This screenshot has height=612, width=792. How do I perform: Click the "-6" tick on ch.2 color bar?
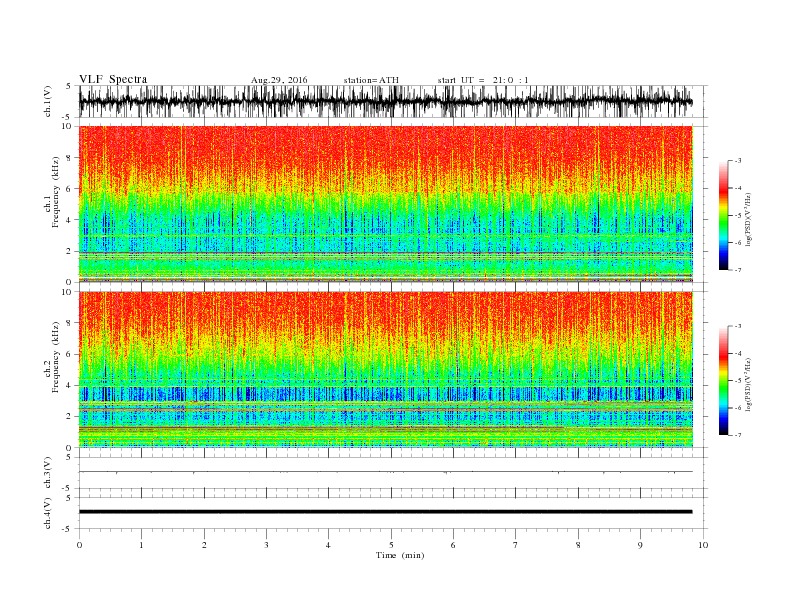pyautogui.click(x=737, y=408)
